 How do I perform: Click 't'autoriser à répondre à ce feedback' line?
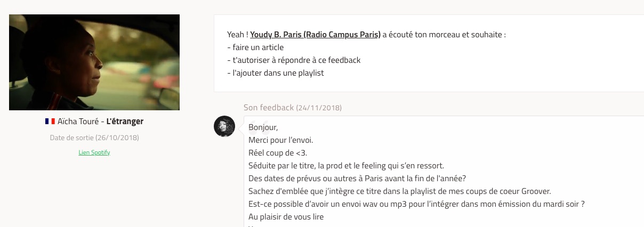[x=294, y=60]
